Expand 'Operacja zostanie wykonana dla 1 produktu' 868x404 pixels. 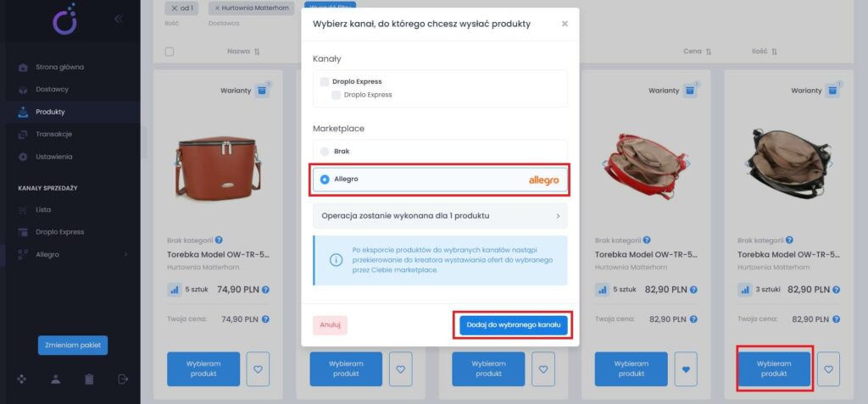click(440, 216)
